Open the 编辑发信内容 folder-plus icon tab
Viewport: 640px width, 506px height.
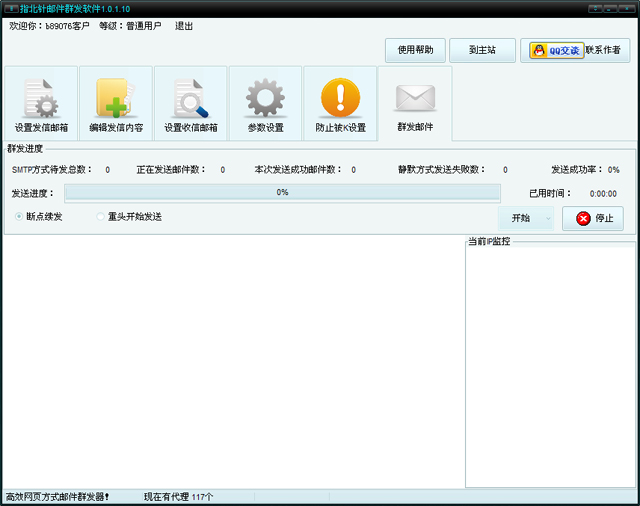(x=116, y=104)
